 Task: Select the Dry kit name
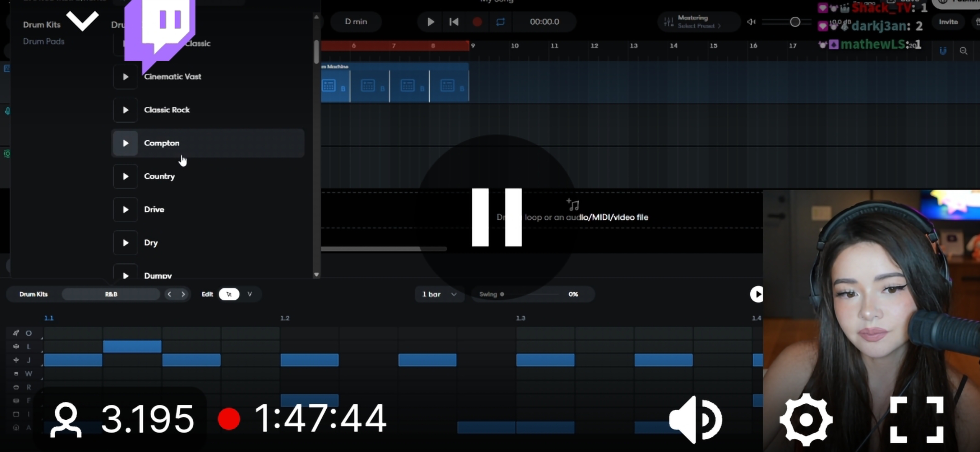click(x=151, y=243)
